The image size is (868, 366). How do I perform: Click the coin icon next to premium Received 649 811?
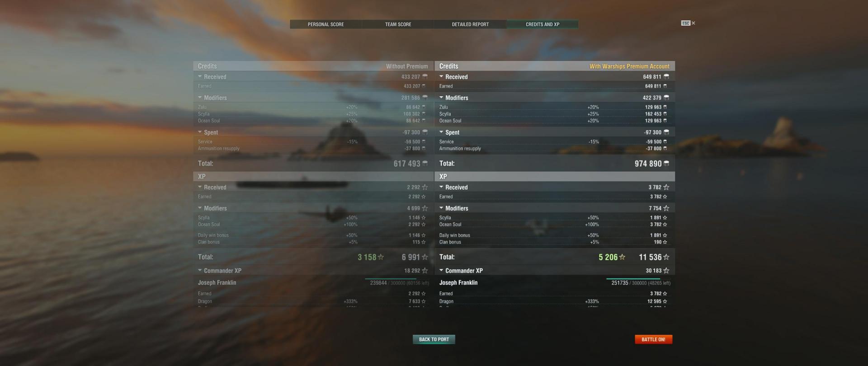tap(666, 77)
